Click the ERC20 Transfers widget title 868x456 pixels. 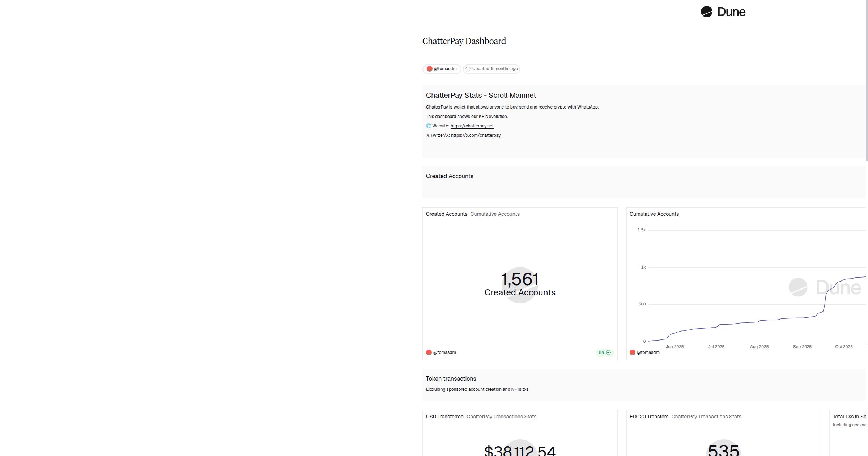649,417
